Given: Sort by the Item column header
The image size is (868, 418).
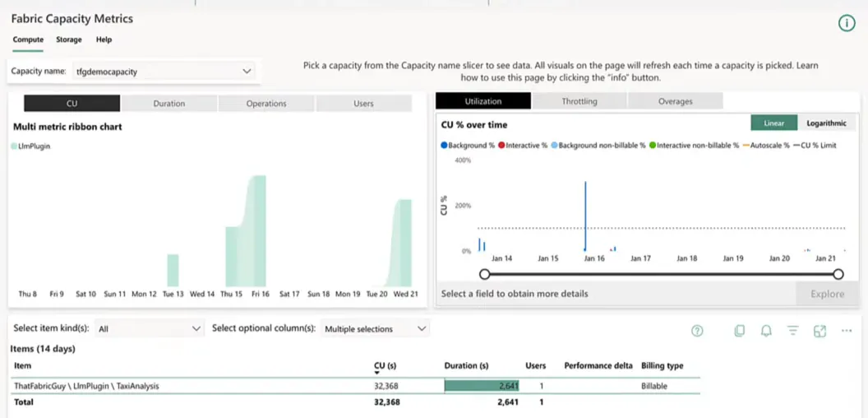Looking at the screenshot, I should [23, 366].
